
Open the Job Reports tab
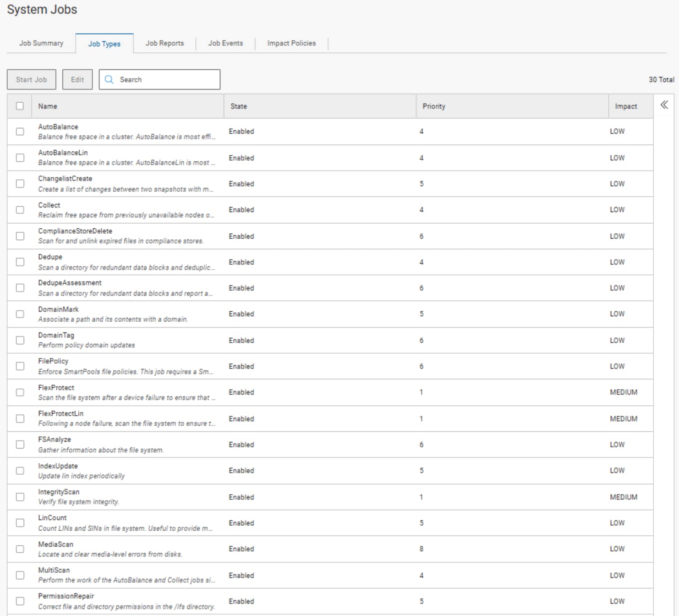coord(165,43)
